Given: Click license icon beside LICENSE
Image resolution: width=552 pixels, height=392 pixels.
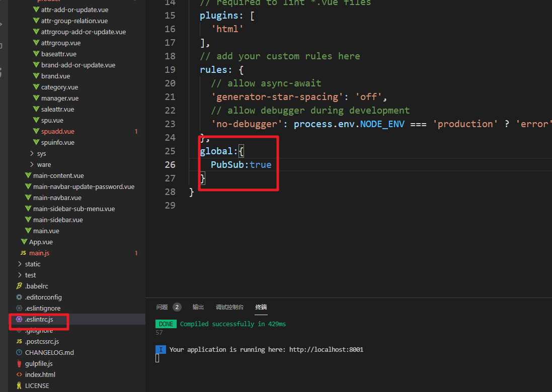Looking at the screenshot, I should (19, 385).
